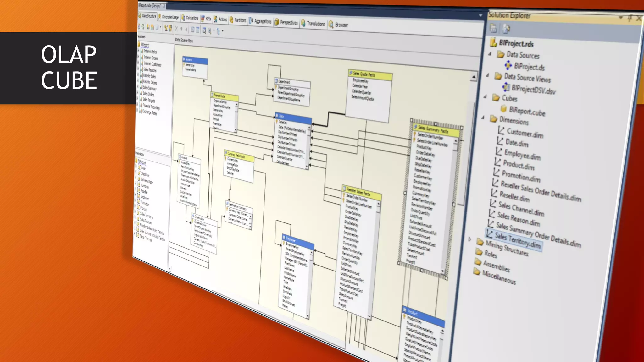Open BIProject.ds data source

[529, 67]
